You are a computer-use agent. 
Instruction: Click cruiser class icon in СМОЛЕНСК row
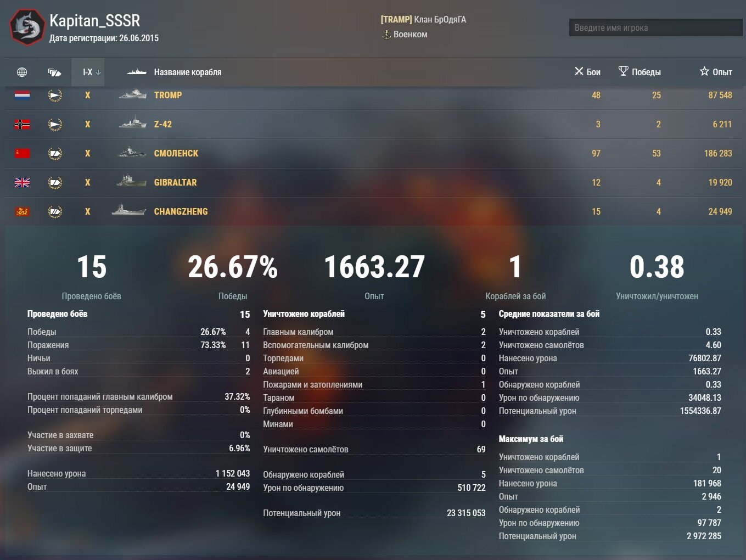click(x=55, y=153)
